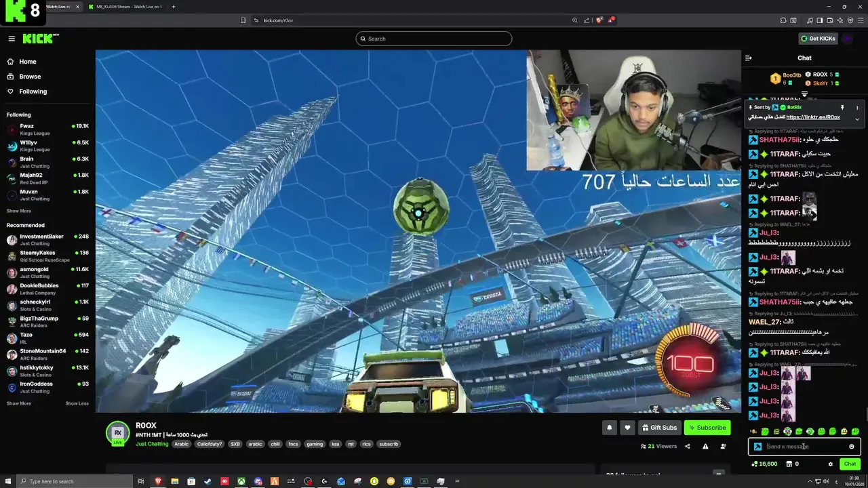Open pinned message three-dot options
Viewport: 868px width, 488px height.
coord(857,107)
